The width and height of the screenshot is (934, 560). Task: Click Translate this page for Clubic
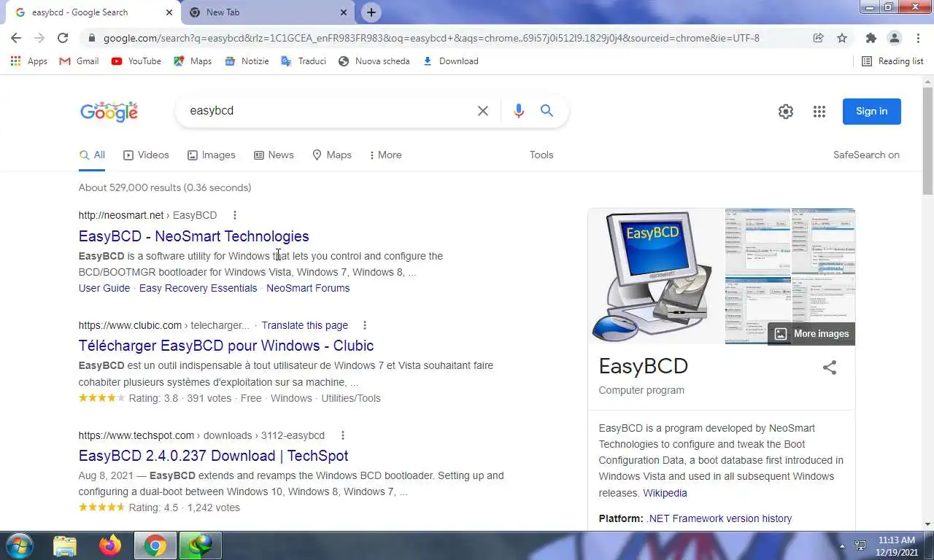[305, 325]
